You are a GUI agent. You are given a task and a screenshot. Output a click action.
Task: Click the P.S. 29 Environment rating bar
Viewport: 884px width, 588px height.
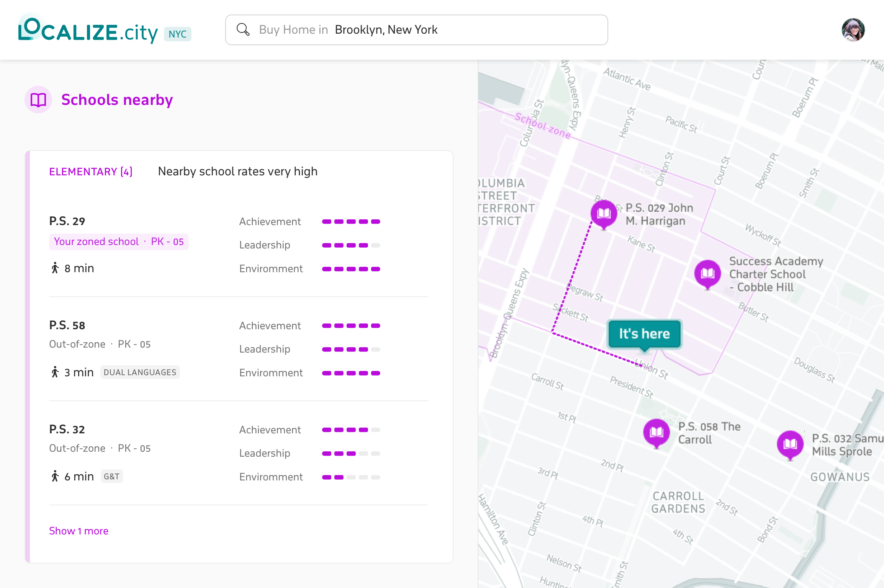tap(351, 269)
